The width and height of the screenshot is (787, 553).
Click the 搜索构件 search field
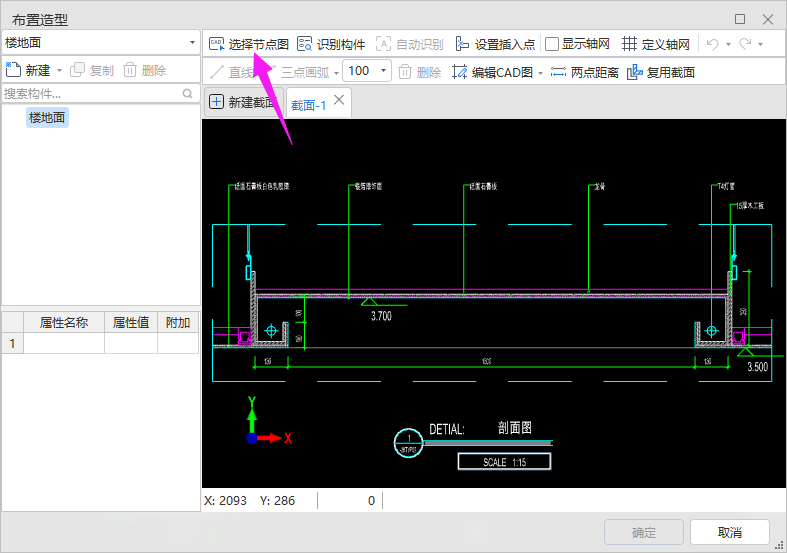click(90, 93)
